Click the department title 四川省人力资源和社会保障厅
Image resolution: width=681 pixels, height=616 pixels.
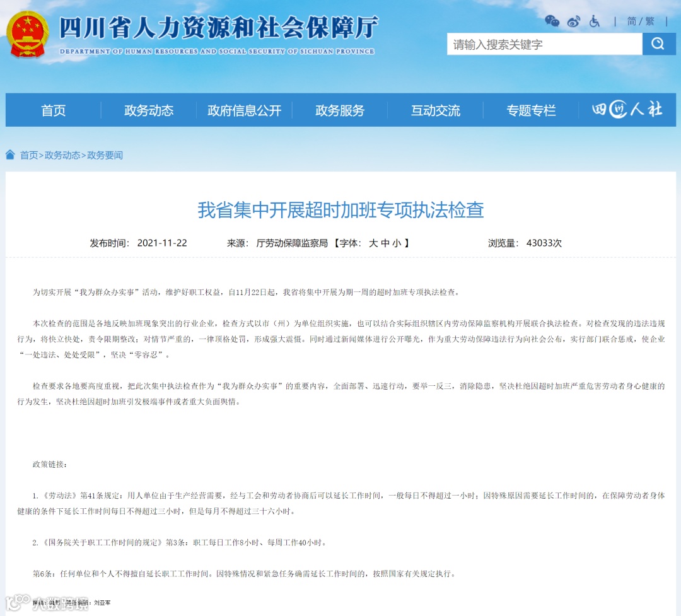(x=219, y=28)
